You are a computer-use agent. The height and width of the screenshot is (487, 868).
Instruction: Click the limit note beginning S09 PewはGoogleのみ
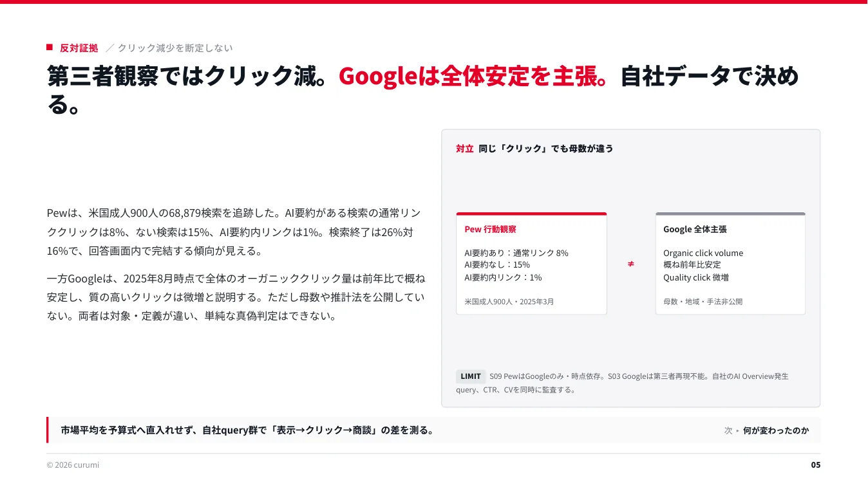tap(622, 383)
